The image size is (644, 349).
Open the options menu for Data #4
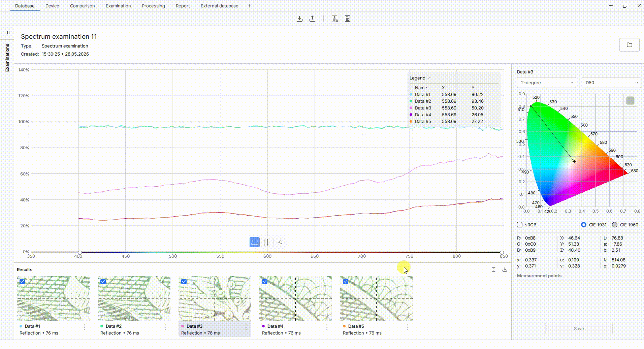point(327,327)
